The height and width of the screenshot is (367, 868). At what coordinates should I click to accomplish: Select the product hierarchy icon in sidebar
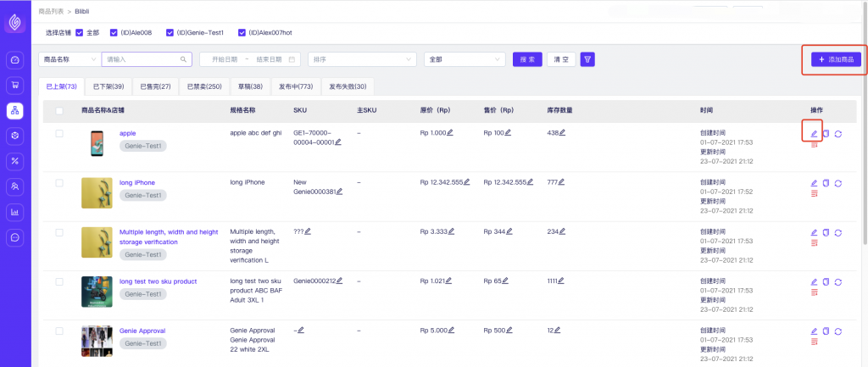pyautogui.click(x=15, y=111)
